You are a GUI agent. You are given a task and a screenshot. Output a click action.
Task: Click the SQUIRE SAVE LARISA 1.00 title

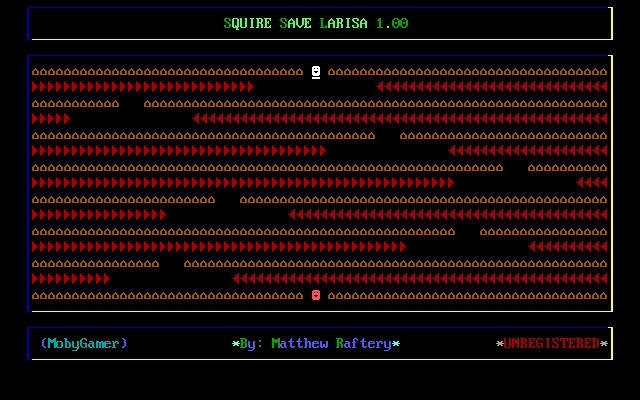pyautogui.click(x=316, y=23)
